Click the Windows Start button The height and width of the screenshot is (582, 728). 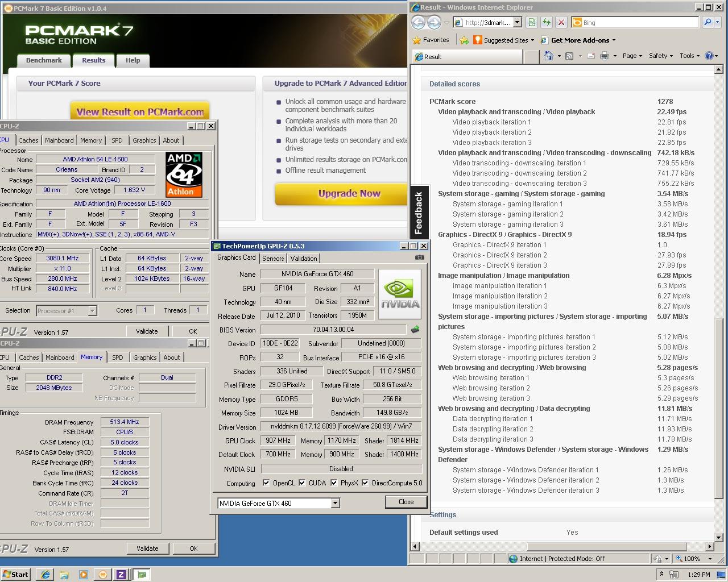point(15,575)
